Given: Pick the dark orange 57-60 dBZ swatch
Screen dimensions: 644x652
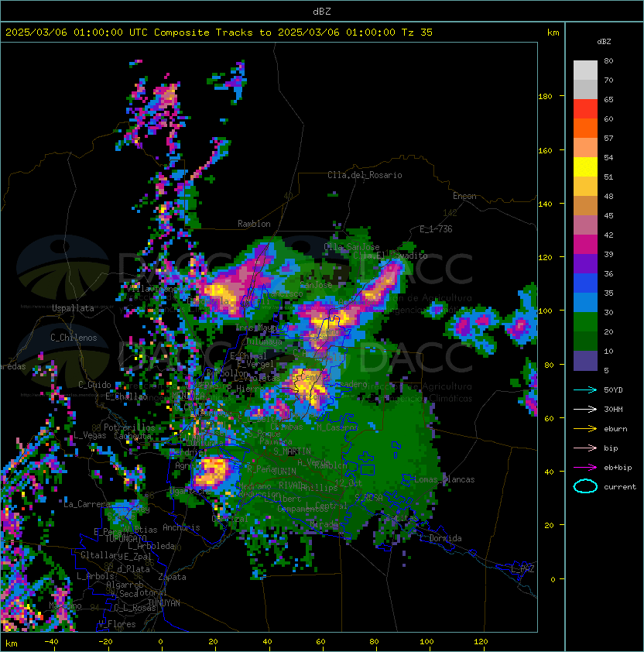Looking at the screenshot, I should coord(585,129).
